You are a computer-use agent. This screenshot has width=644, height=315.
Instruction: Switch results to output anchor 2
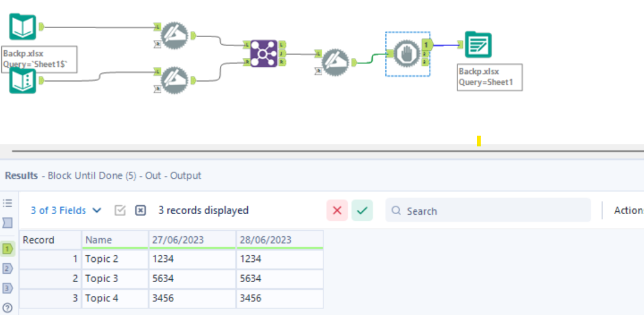click(x=8, y=268)
